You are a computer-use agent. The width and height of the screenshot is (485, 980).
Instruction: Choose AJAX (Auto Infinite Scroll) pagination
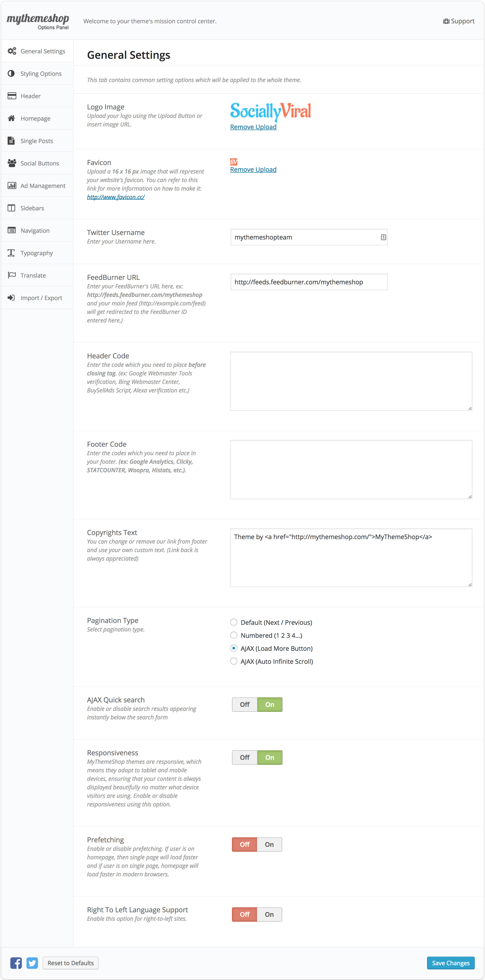(x=234, y=661)
